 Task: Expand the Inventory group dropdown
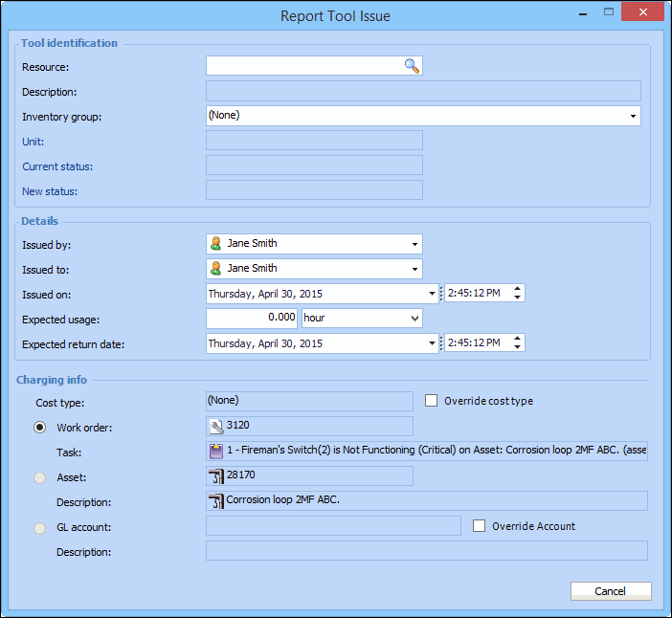(x=633, y=116)
